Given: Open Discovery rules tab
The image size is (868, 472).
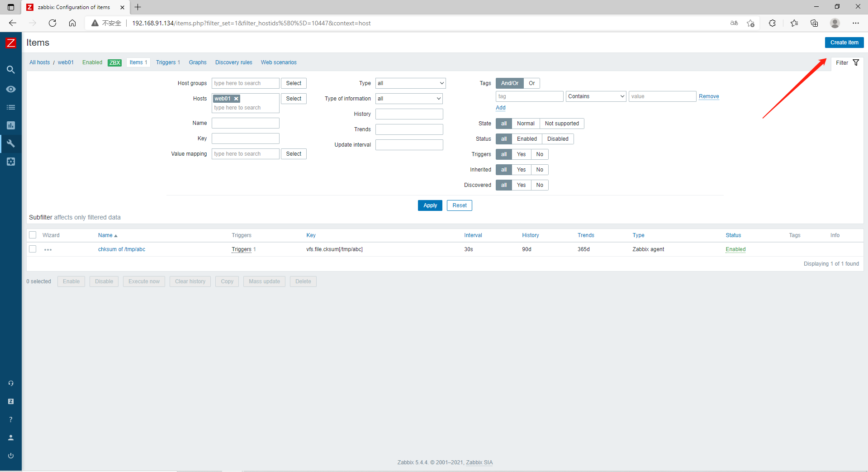Looking at the screenshot, I should click(x=234, y=62).
